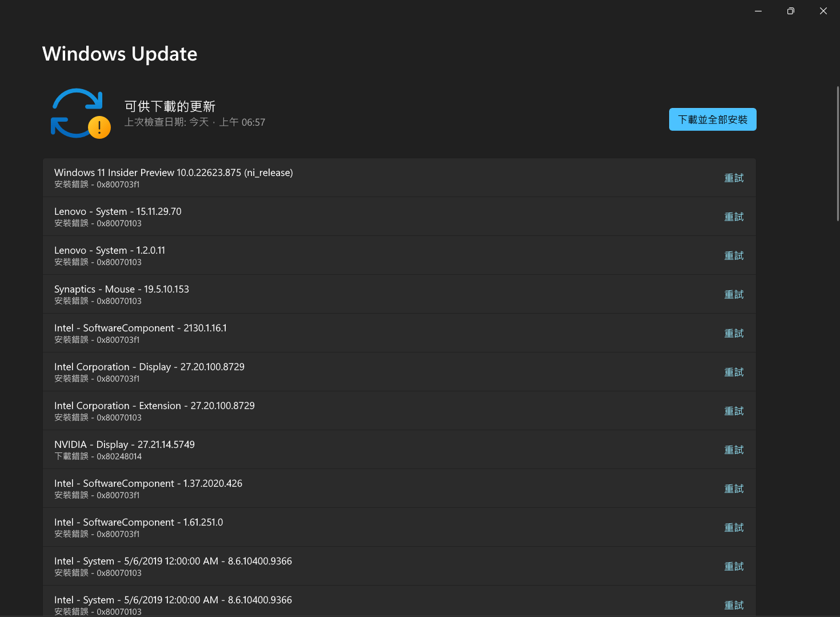The image size is (840, 617).
Task: Click the 可供下載的更新 status heading
Action: [x=170, y=106]
